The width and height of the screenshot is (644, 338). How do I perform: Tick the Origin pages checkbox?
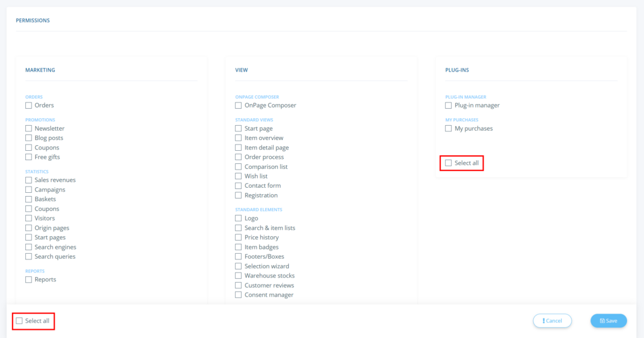(x=28, y=227)
